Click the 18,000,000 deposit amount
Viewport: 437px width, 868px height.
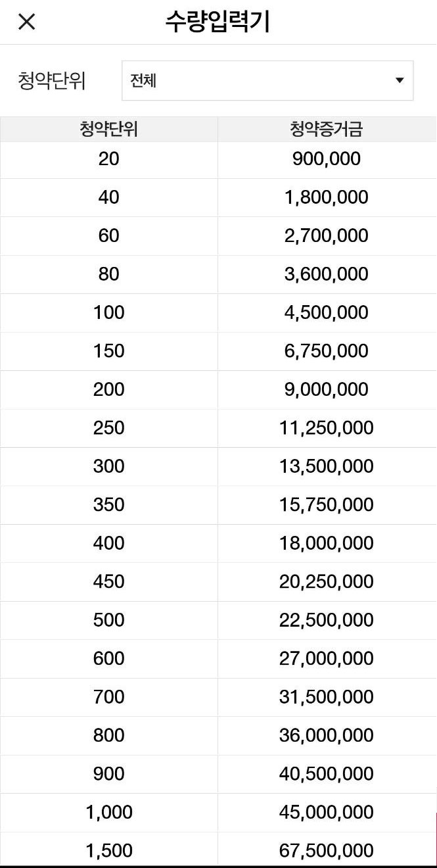(326, 543)
